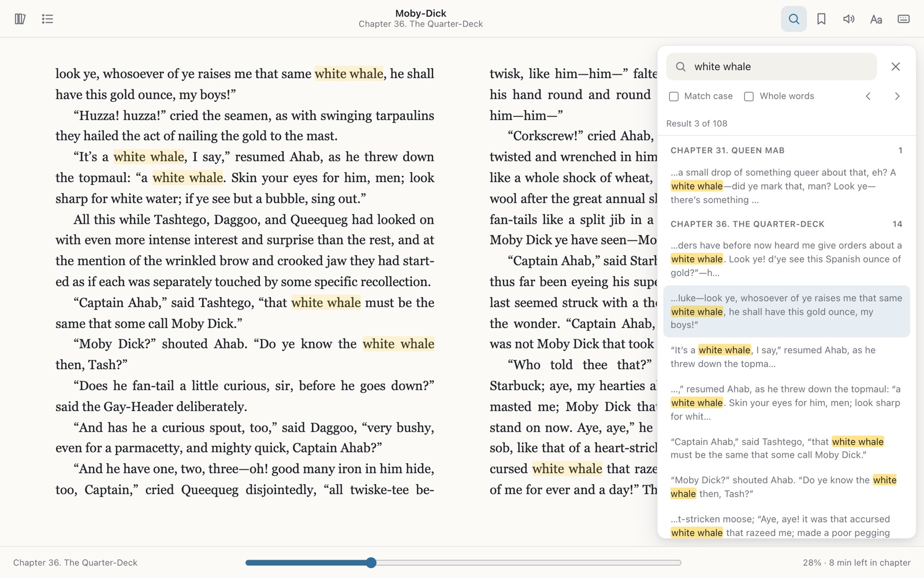This screenshot has width=924, height=578.
Task: Select the 'raises me that same white whale' result
Action: coord(787,312)
